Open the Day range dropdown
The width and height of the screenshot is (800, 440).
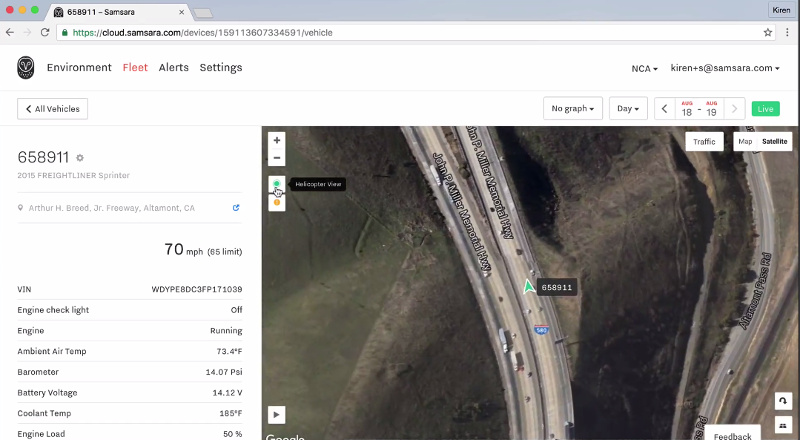coord(628,109)
